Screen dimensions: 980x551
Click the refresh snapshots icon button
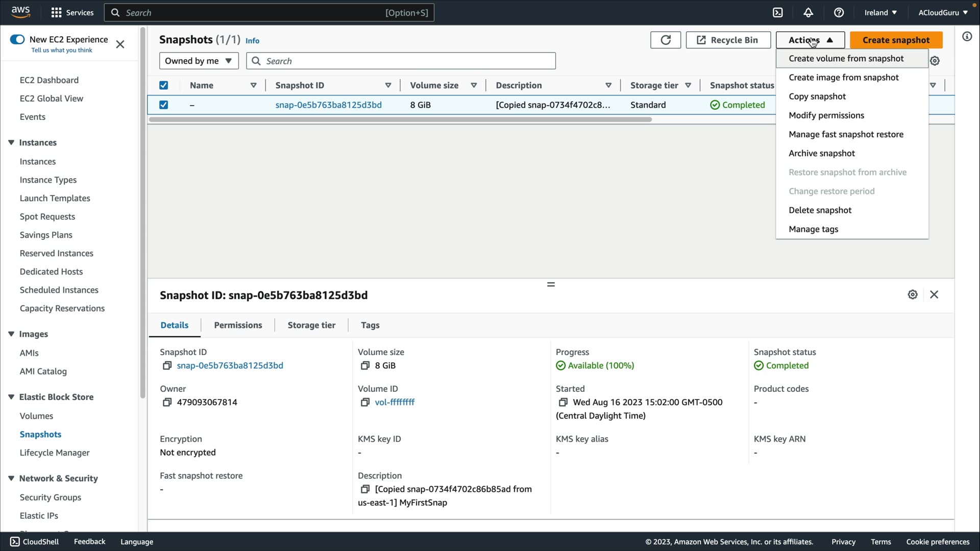665,40
